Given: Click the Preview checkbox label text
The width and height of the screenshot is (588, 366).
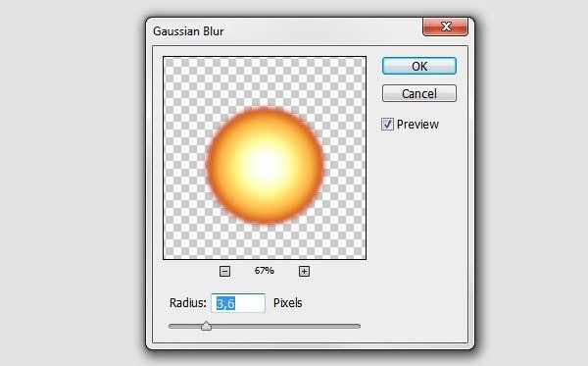Looking at the screenshot, I should coord(417,125).
